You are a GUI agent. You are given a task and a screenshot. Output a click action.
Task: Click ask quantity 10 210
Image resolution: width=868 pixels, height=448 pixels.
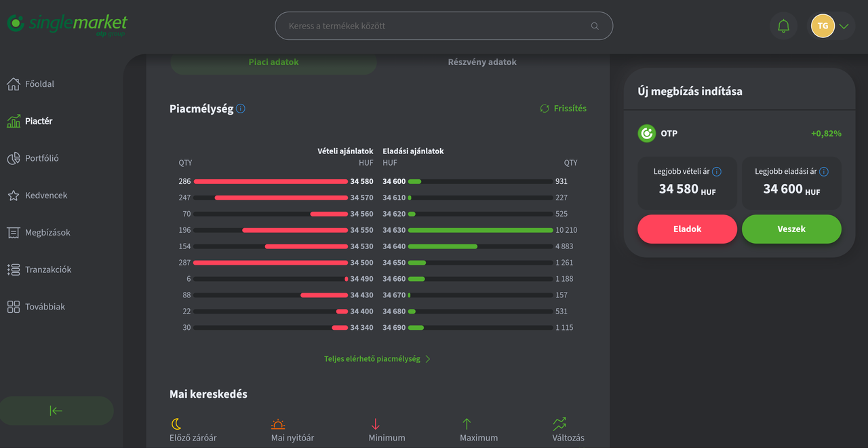tap(566, 230)
